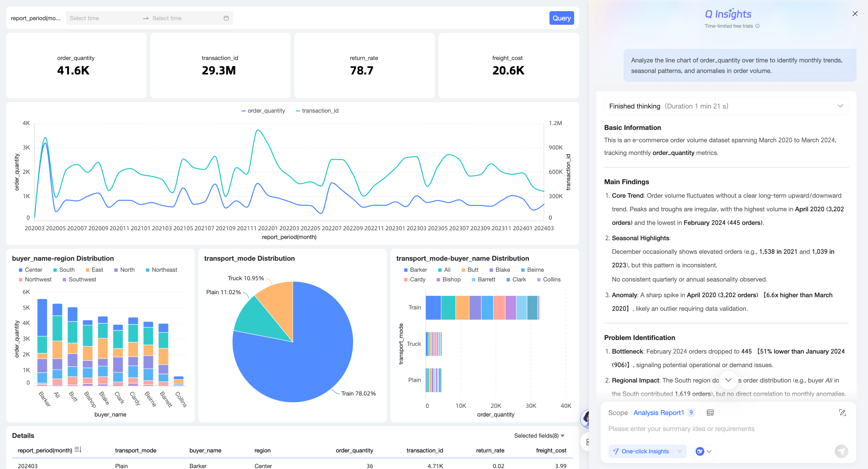Click the sort icon on report_period column
Image resolution: width=868 pixels, height=469 pixels.
click(x=78, y=450)
